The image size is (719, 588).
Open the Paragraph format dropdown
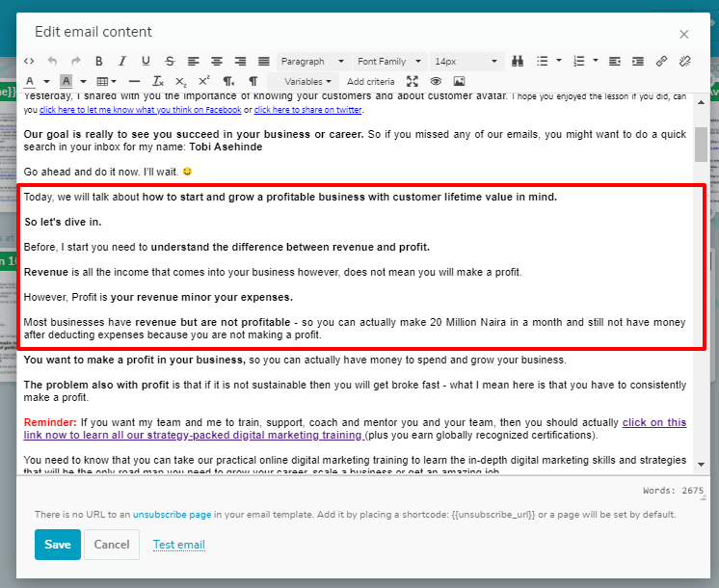312,61
